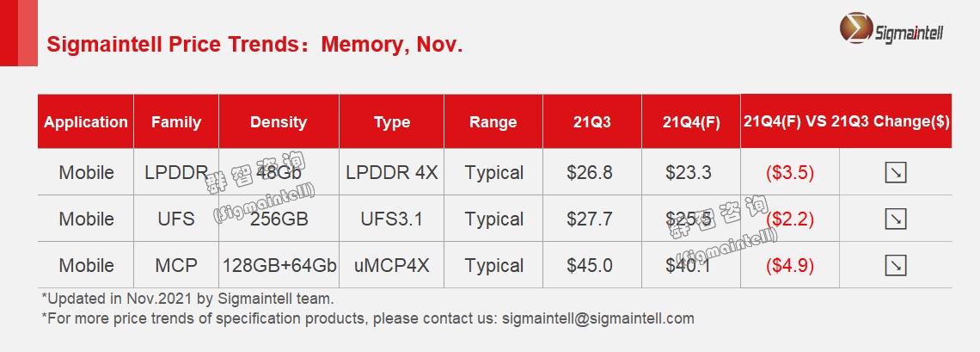Select the UFS3.1 type cell
Screen dimensions: 980x352
pos(392,219)
